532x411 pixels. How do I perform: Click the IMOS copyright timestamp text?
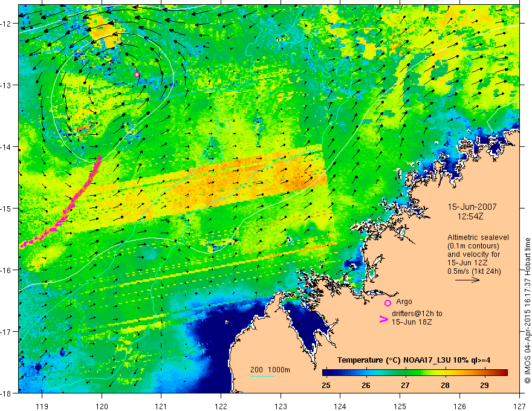[527, 311]
